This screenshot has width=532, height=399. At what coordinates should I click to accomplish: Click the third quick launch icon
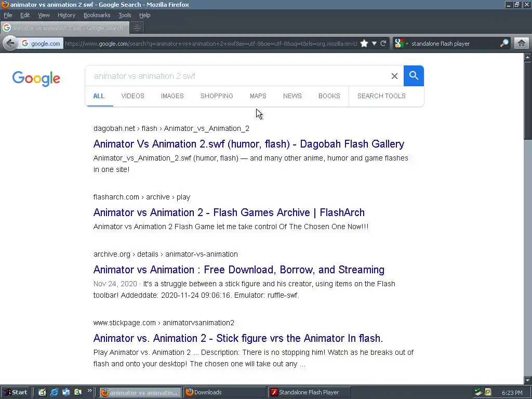tap(66, 393)
